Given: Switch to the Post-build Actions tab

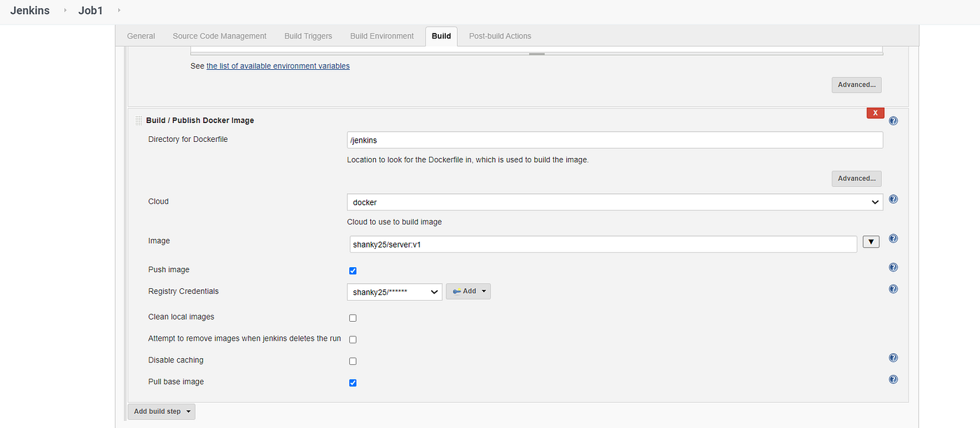Looking at the screenshot, I should (x=500, y=36).
